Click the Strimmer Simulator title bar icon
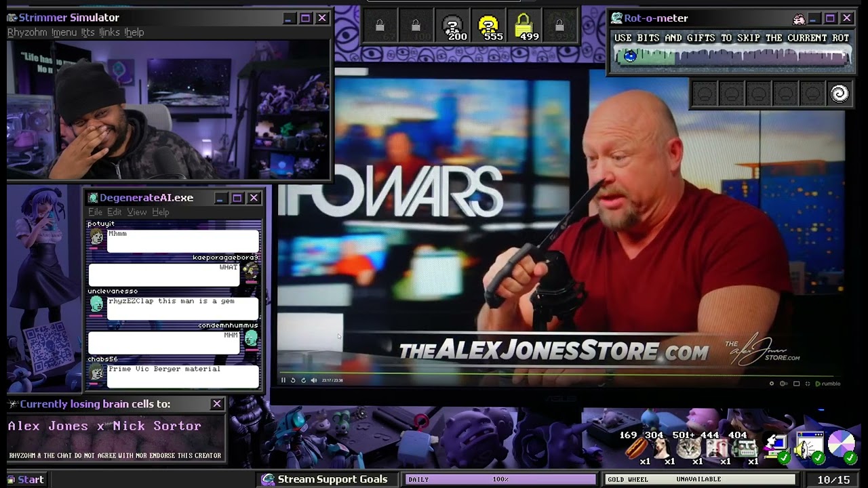868x488 pixels. tap(12, 18)
